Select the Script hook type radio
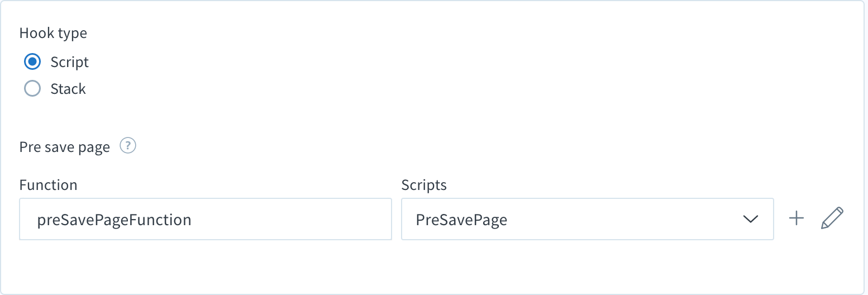Screen dimensions: 868x295 (x=32, y=61)
